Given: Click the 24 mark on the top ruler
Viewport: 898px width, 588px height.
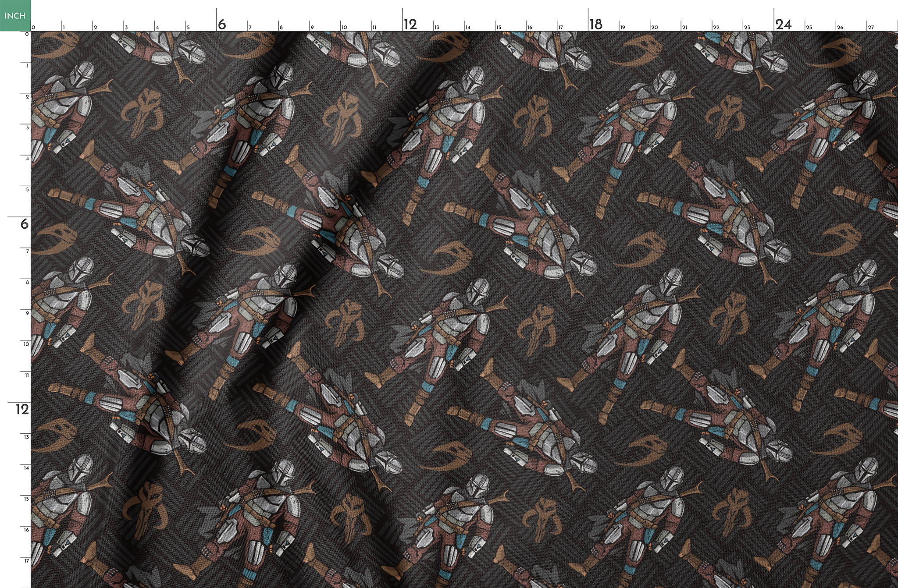Looking at the screenshot, I should point(783,24).
